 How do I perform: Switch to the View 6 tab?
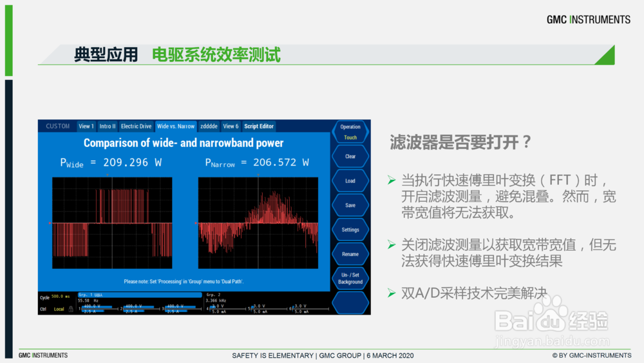[231, 126]
